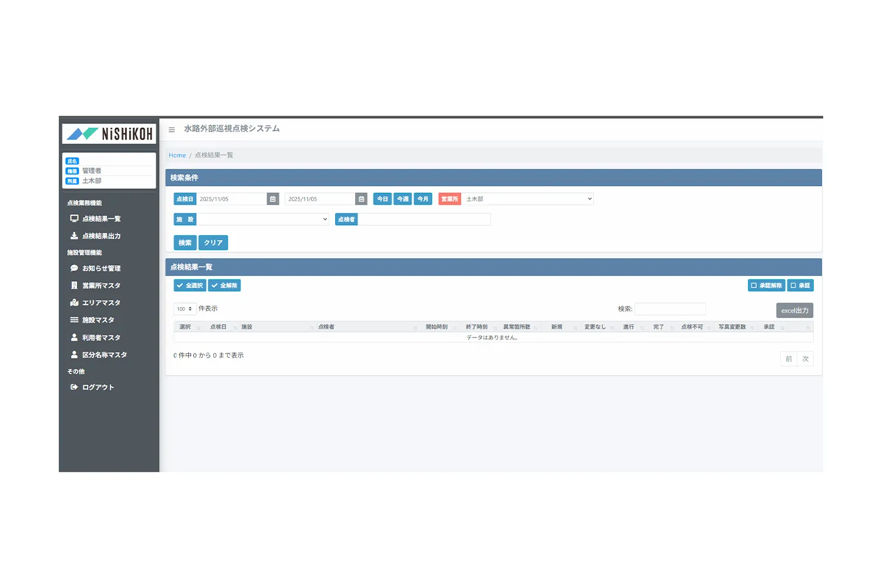Open エリアマスタ from sidebar

(101, 303)
